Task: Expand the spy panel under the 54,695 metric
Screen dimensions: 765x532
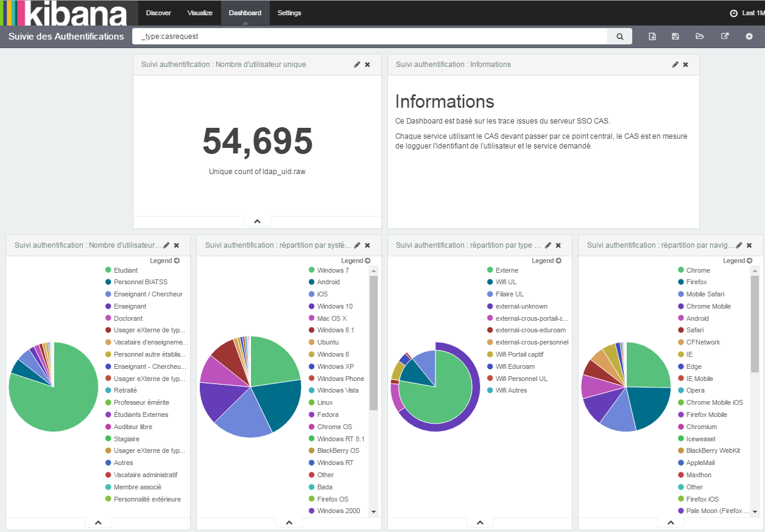Action: click(257, 222)
